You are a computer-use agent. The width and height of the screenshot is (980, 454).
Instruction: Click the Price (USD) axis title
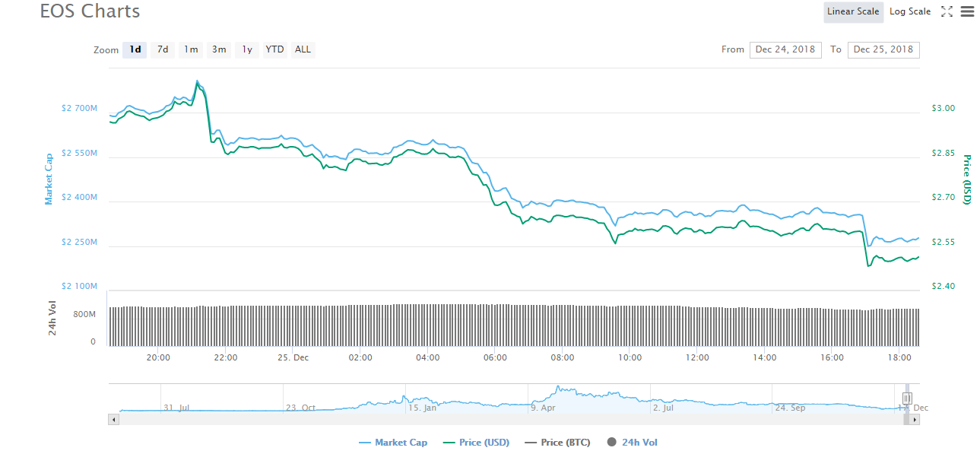[x=967, y=179]
